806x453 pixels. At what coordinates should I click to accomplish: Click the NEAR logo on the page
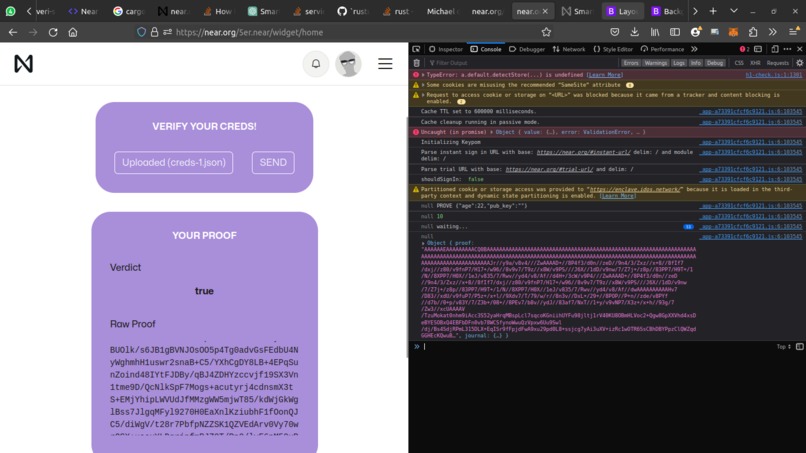pos(23,64)
